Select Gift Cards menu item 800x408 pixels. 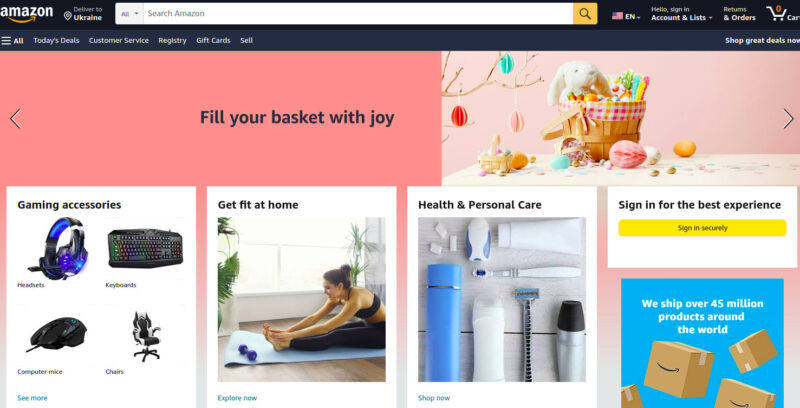pos(213,40)
